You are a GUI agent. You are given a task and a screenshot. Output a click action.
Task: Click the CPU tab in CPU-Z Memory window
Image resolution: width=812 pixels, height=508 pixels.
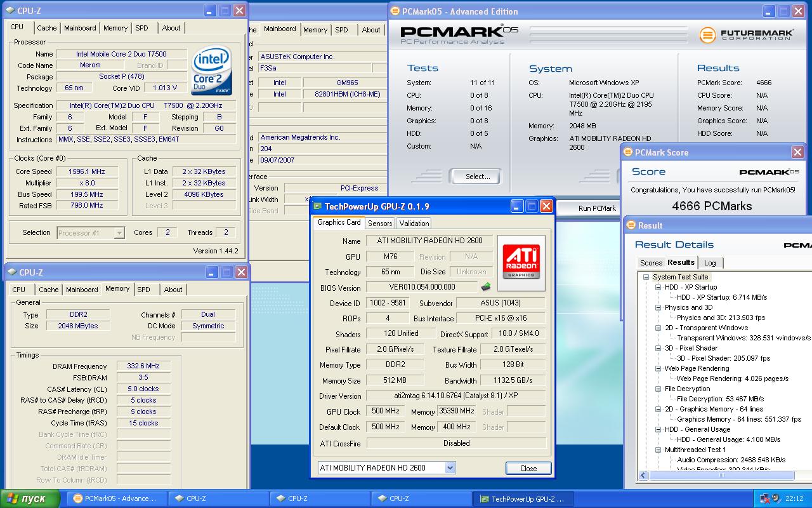click(20, 290)
